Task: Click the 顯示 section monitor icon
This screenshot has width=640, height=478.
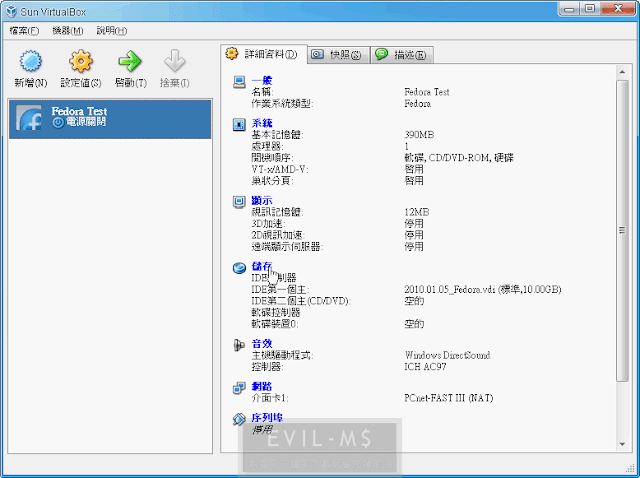Action: pos(239,202)
